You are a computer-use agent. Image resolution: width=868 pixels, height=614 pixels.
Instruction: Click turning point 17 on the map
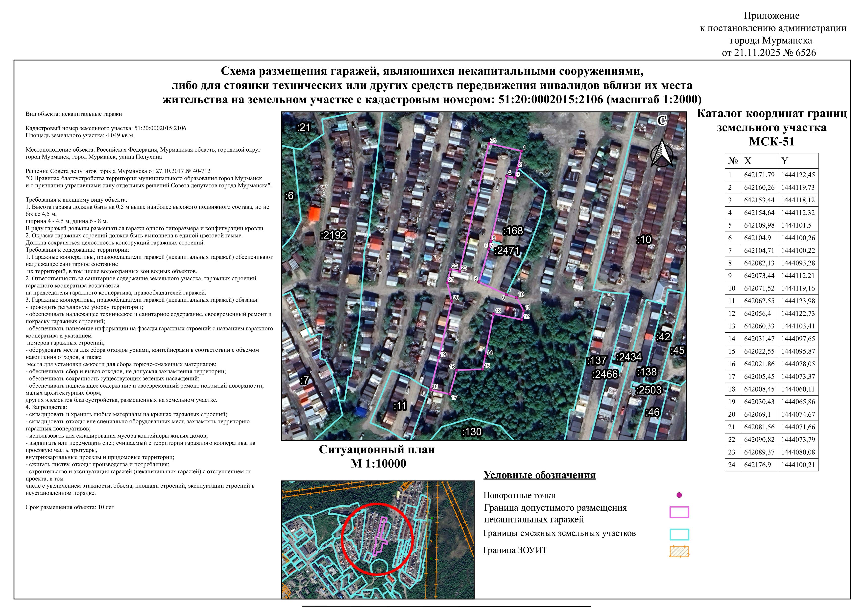[450, 394]
